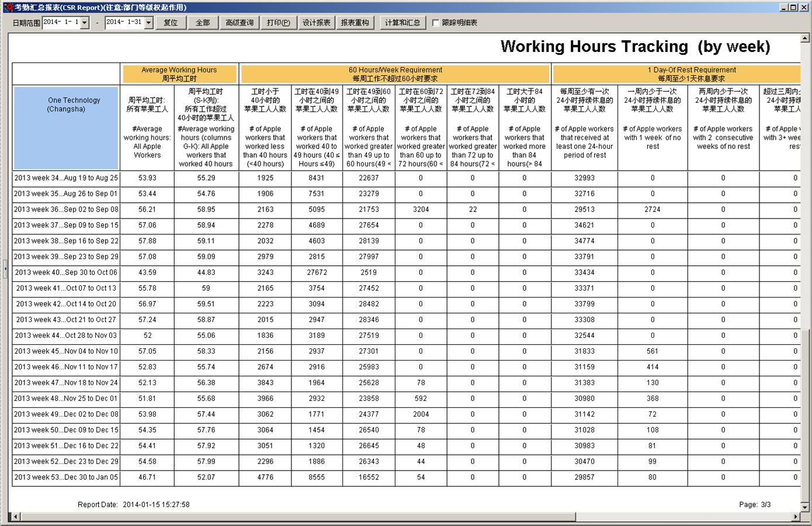Click the vertical scrollbar up arrow

pyautogui.click(x=805, y=39)
